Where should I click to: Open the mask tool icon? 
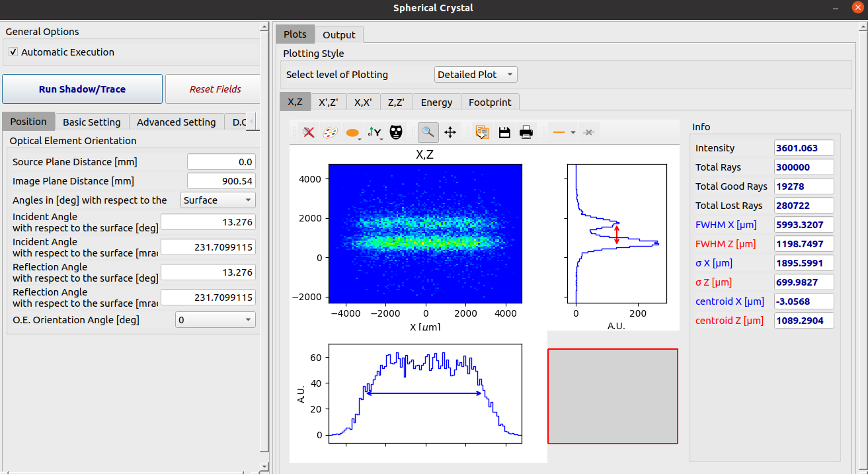coord(396,132)
